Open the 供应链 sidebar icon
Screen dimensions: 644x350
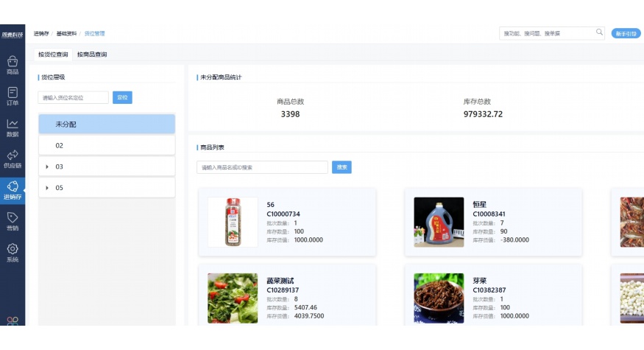13,159
